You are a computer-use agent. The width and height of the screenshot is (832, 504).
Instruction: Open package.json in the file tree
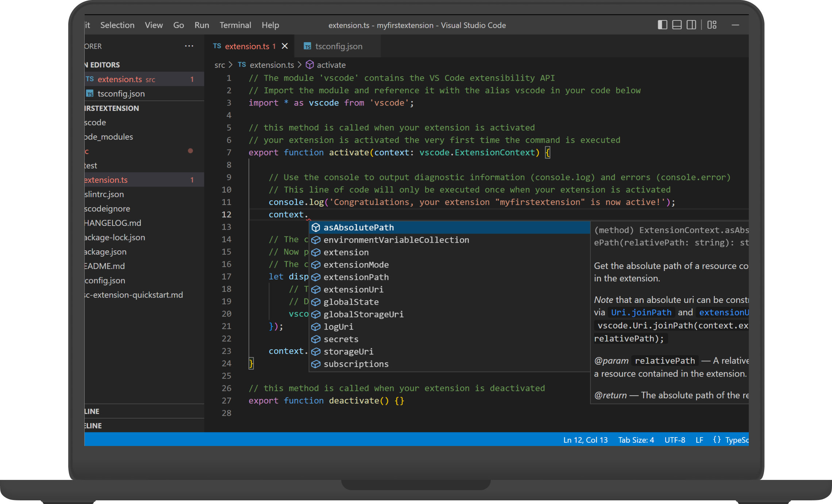144,252
